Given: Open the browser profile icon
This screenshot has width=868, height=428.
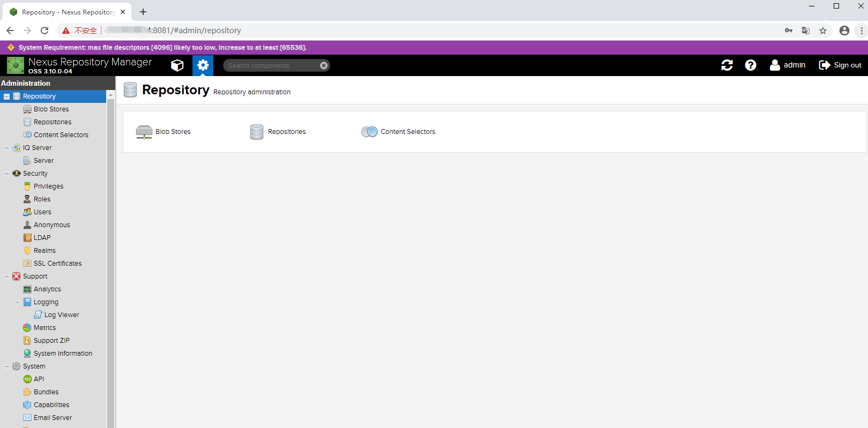Looking at the screenshot, I should (x=844, y=31).
